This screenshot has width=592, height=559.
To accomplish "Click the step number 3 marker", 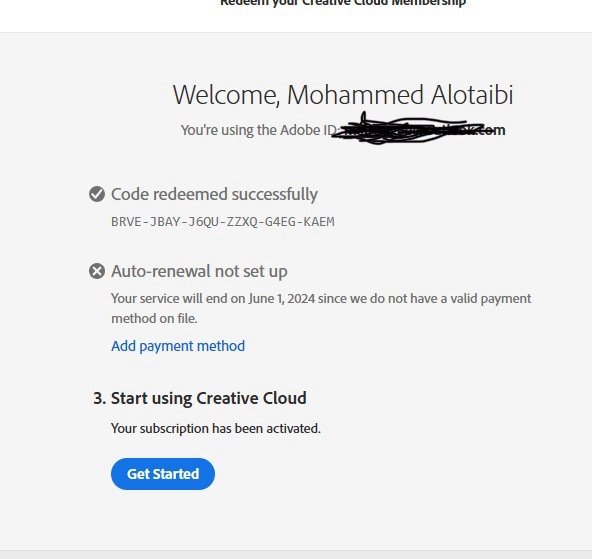I will pyautogui.click(x=99, y=398).
